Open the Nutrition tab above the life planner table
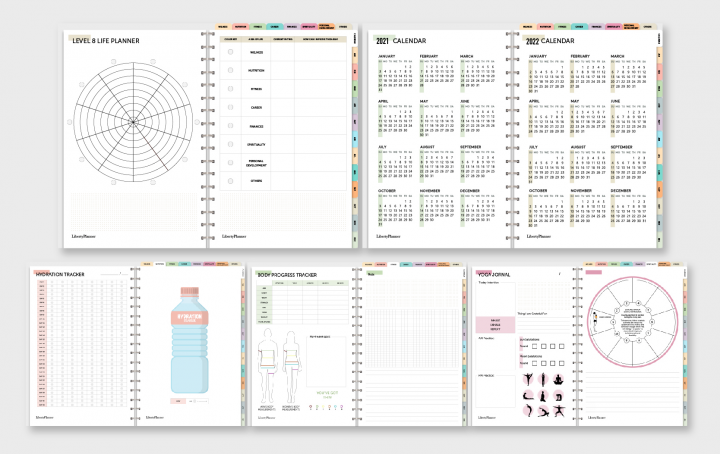720x454 pixels. click(240, 27)
